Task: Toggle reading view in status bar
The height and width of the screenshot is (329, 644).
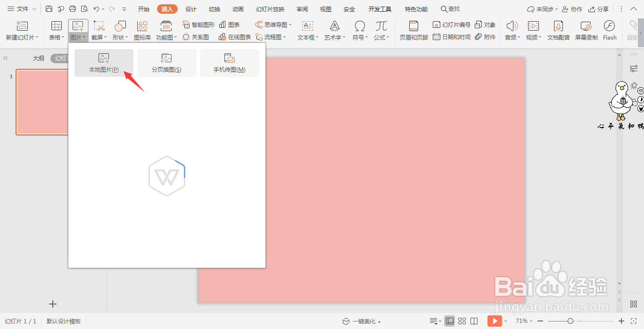Action: [474, 321]
